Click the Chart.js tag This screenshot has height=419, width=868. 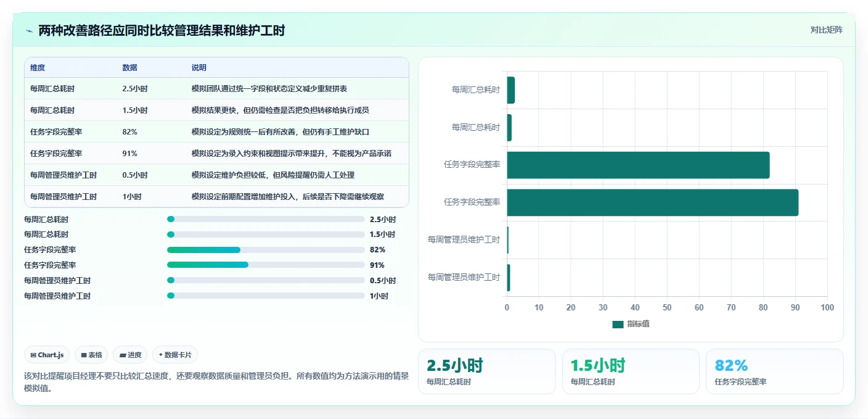47,355
